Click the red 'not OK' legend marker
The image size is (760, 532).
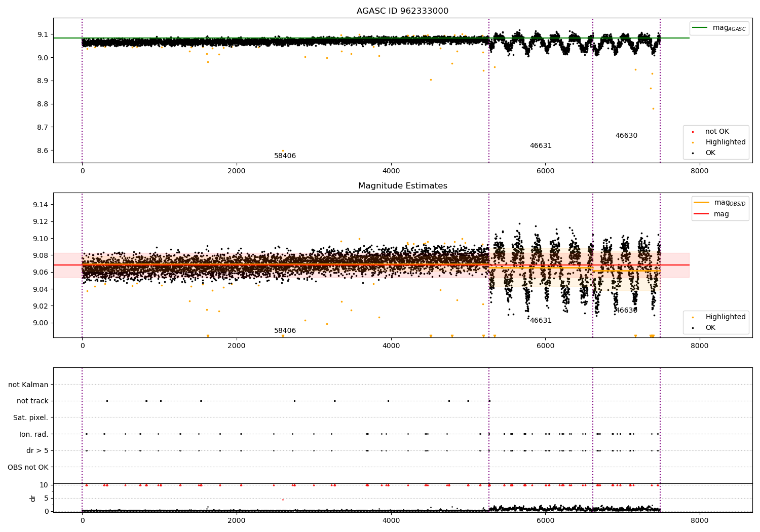point(693,132)
